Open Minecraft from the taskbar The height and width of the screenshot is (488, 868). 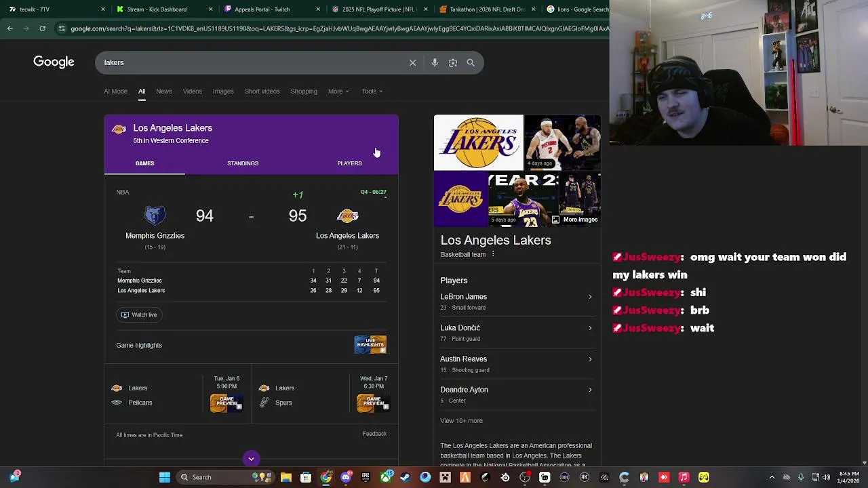click(x=445, y=477)
